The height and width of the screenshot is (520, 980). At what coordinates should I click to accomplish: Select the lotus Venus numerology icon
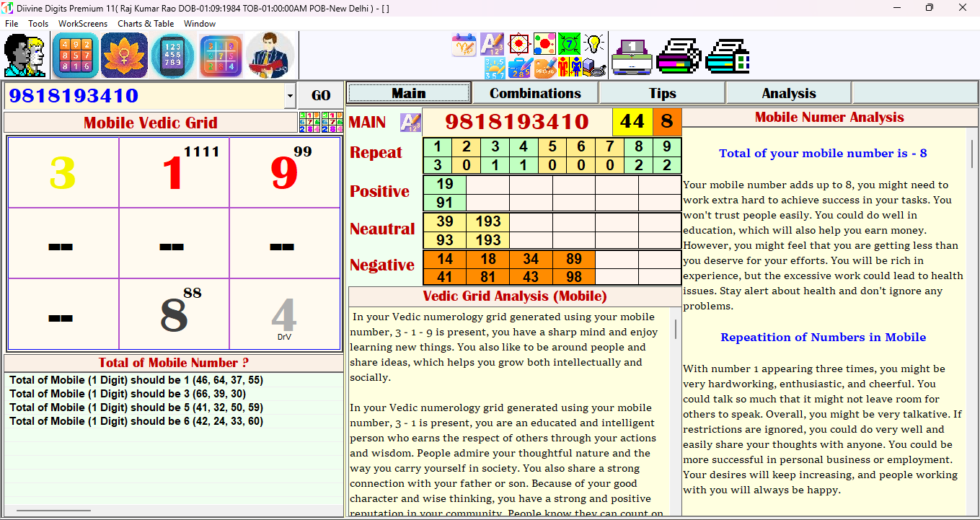pyautogui.click(x=123, y=54)
